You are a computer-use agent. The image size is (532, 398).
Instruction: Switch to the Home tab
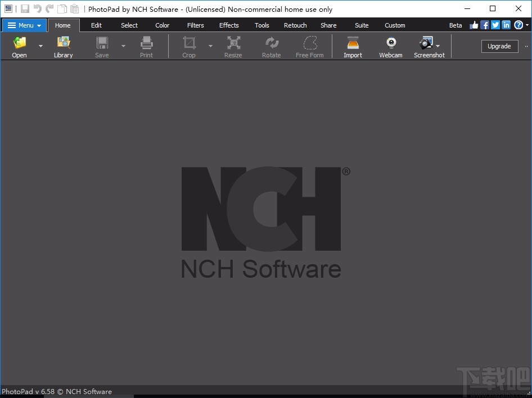[63, 25]
